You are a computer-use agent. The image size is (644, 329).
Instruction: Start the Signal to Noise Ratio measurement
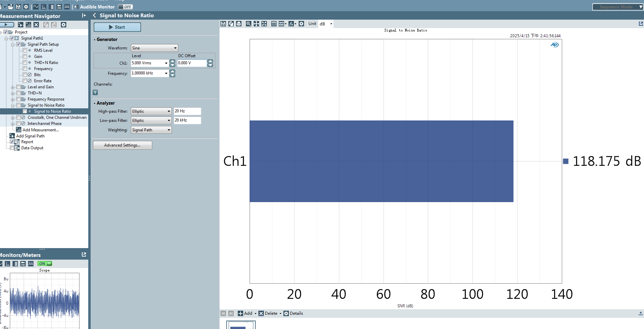tap(117, 27)
